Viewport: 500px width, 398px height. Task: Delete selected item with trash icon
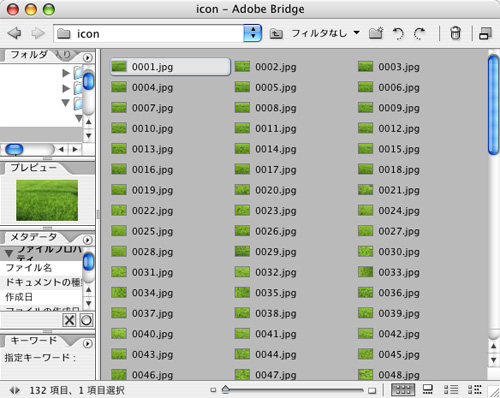click(x=455, y=33)
